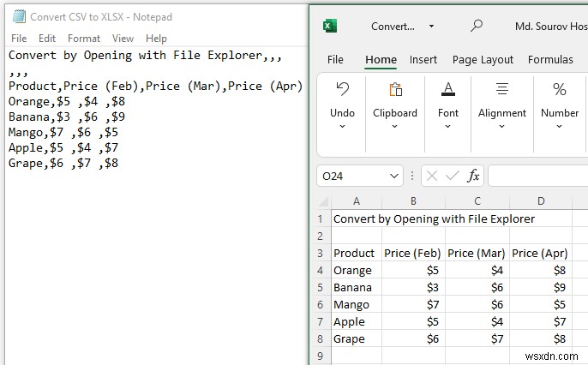
Task: Click the Notepad window icon
Action: [19, 16]
